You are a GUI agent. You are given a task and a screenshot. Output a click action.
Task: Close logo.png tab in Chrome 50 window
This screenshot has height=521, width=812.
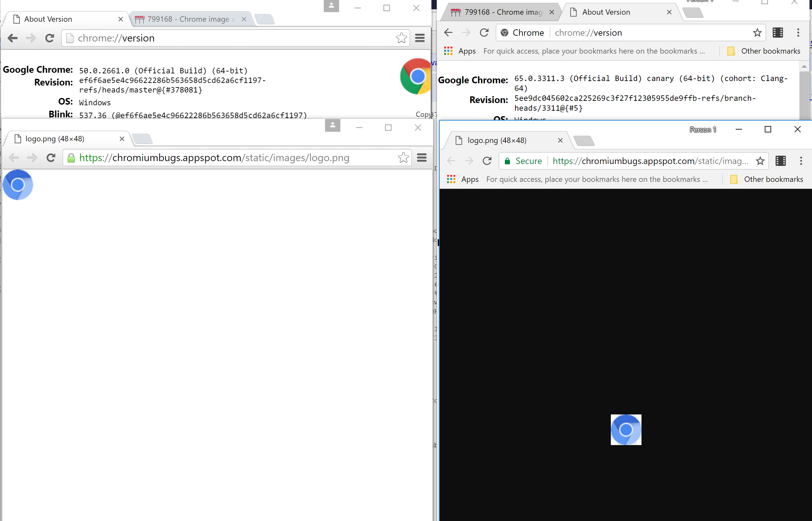click(x=122, y=139)
